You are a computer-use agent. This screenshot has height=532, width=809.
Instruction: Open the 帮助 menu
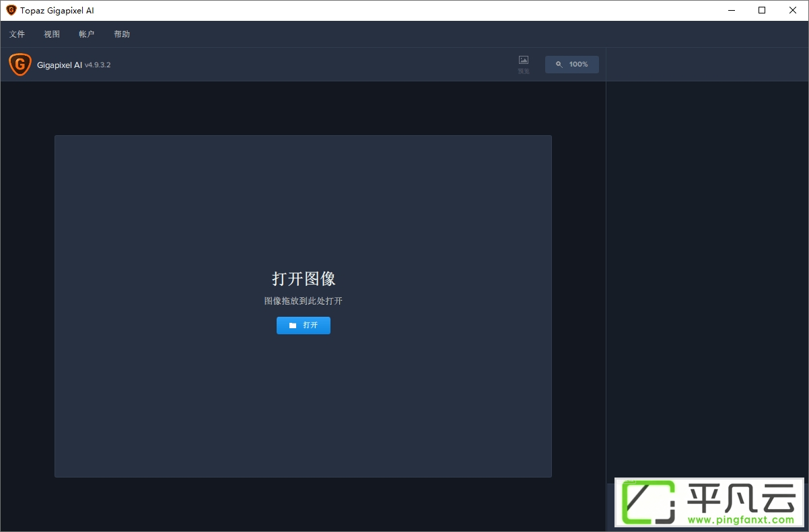(x=122, y=34)
